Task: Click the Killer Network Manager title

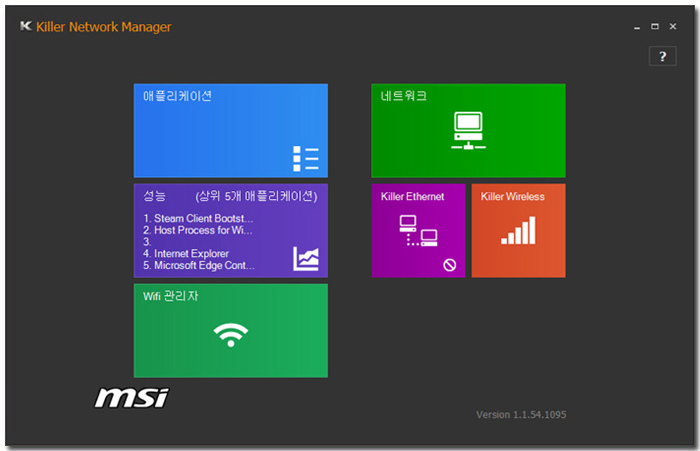Action: coord(104,27)
